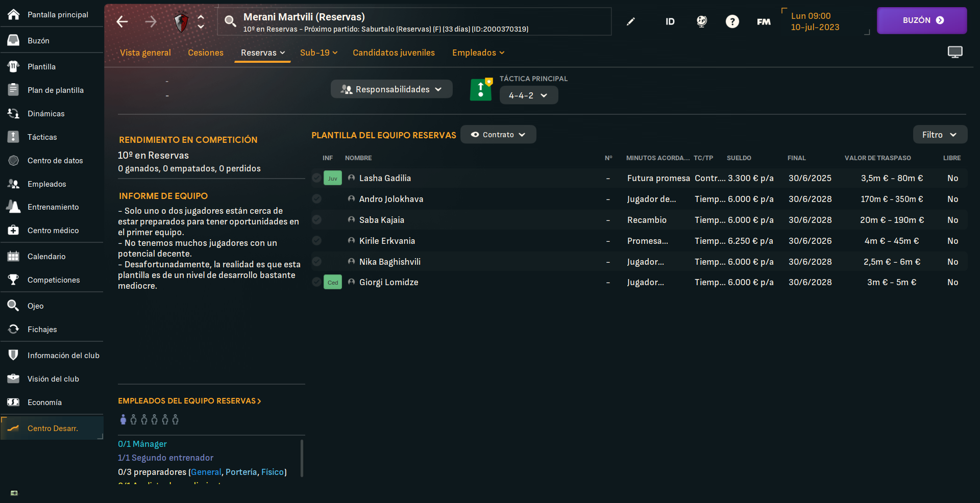Image resolution: width=980 pixels, height=503 pixels.
Task: Open the Responsabilidades dropdown
Action: coord(391,89)
